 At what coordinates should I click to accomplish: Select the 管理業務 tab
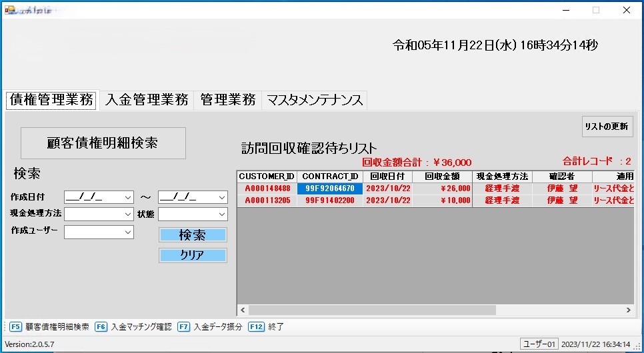228,100
